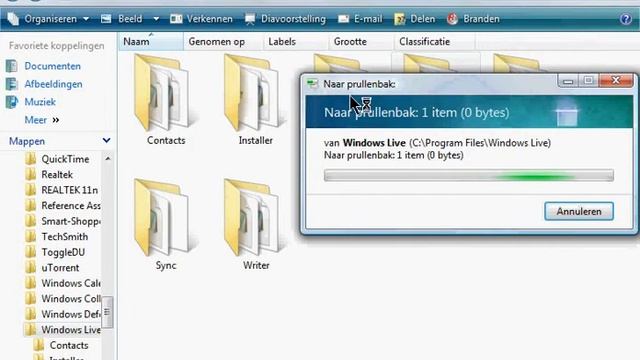The image size is (640, 360).
Task: Select the Installer folder thumbnail
Action: 256,100
